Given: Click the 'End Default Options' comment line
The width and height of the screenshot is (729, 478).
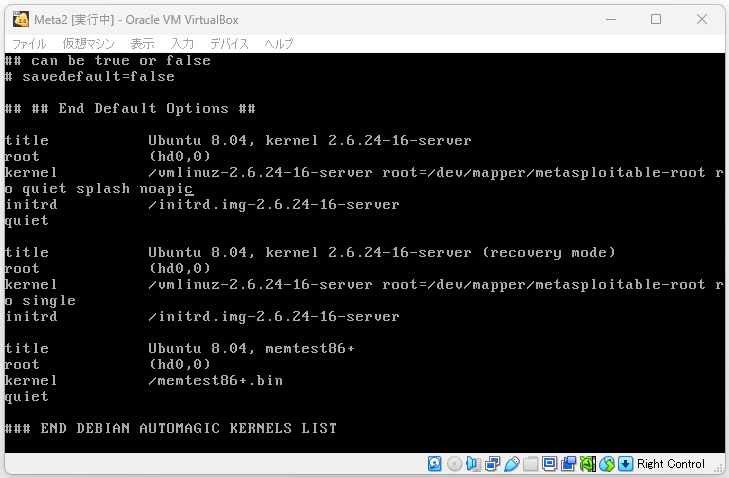Looking at the screenshot, I should [x=130, y=108].
